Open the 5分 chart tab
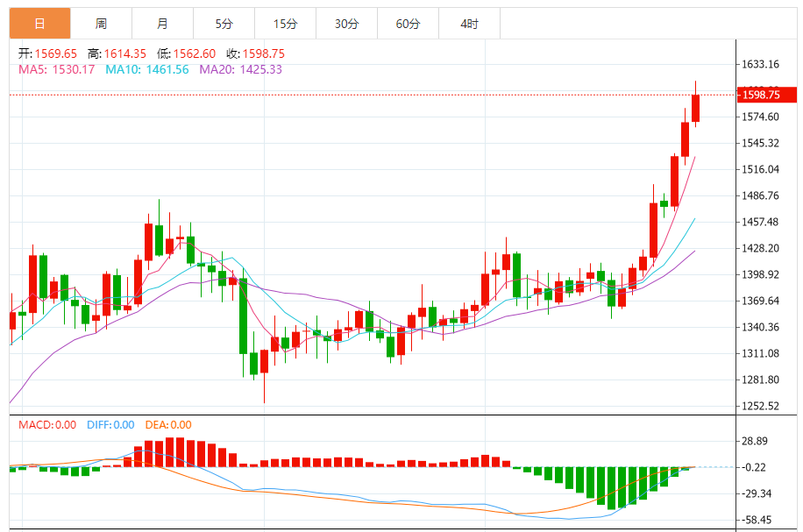Image resolution: width=803 pixels, height=532 pixels. click(224, 24)
